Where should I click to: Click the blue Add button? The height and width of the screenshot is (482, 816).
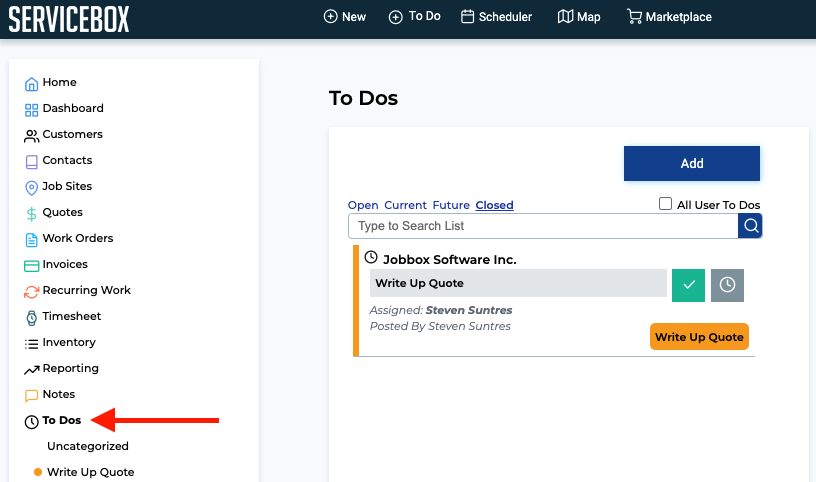tap(692, 163)
